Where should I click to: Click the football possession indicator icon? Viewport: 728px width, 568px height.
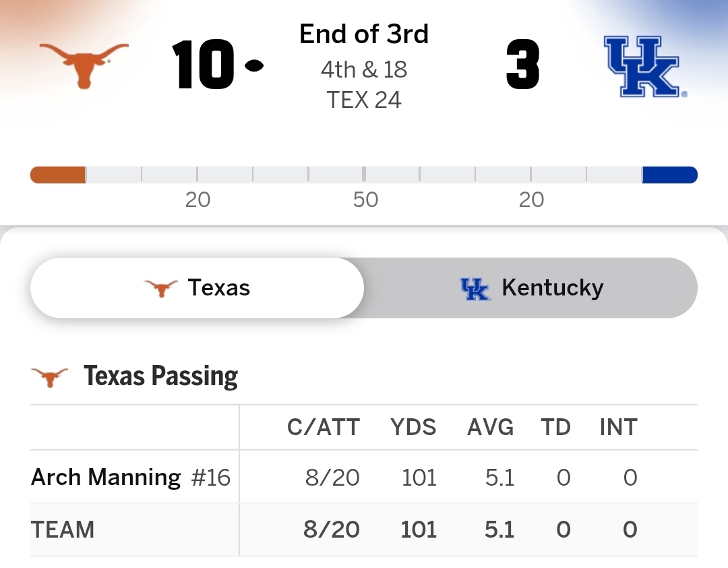click(254, 65)
